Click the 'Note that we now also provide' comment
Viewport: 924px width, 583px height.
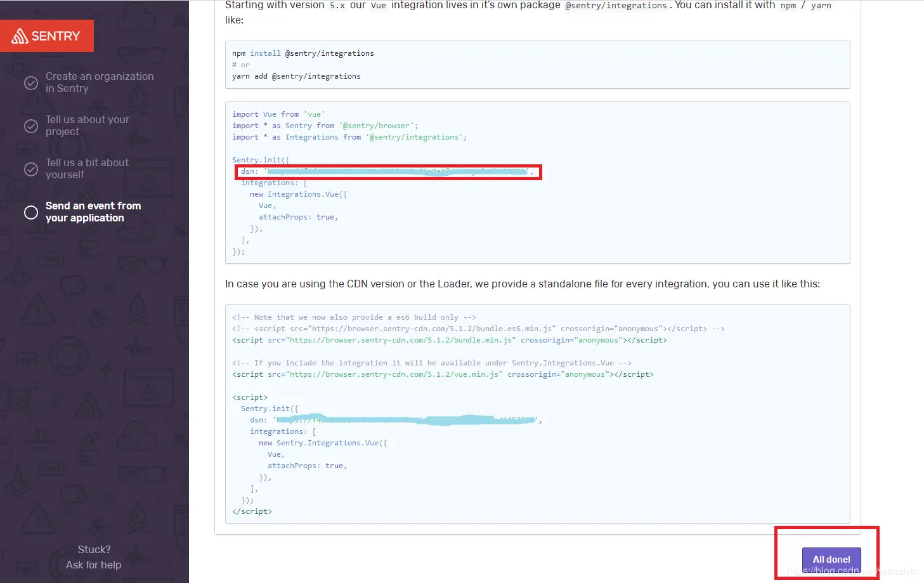pos(354,317)
